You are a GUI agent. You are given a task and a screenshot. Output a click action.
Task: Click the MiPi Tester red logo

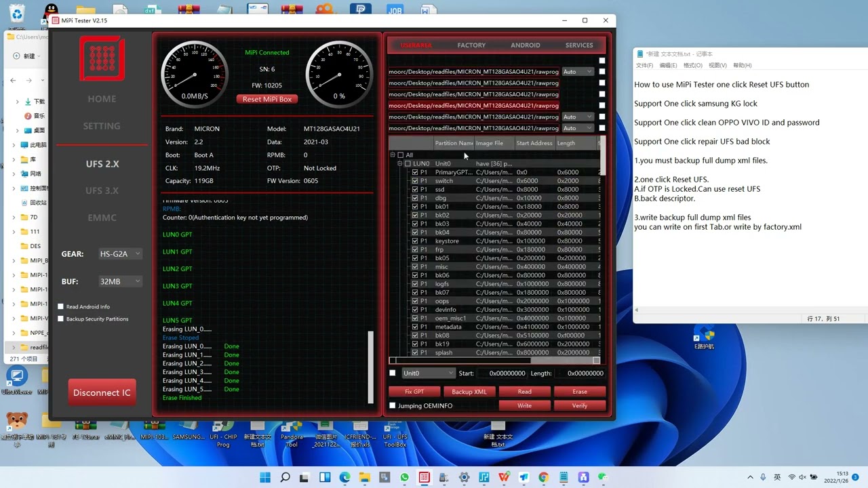pos(102,58)
